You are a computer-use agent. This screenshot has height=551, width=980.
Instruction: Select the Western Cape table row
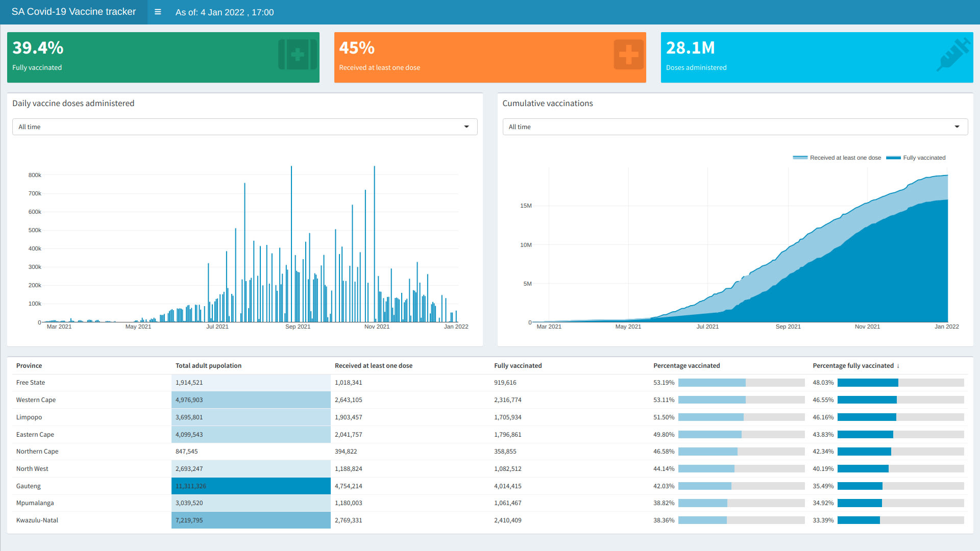[36, 400]
